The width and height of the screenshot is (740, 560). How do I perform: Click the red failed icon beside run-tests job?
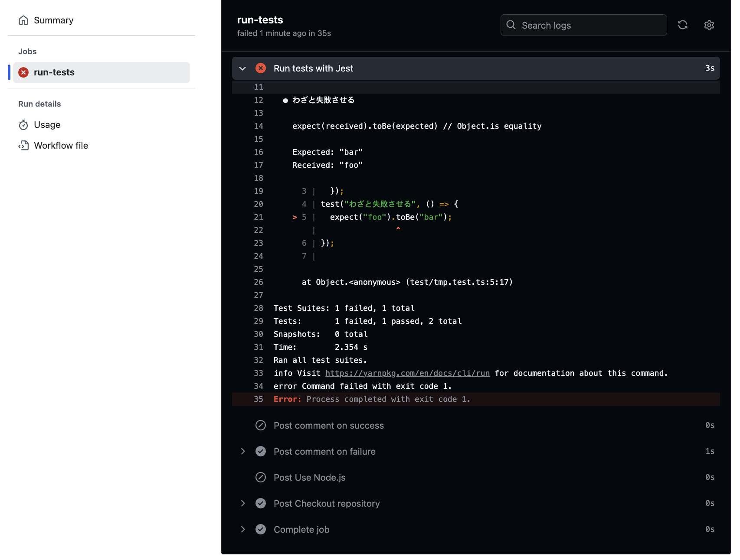click(23, 72)
